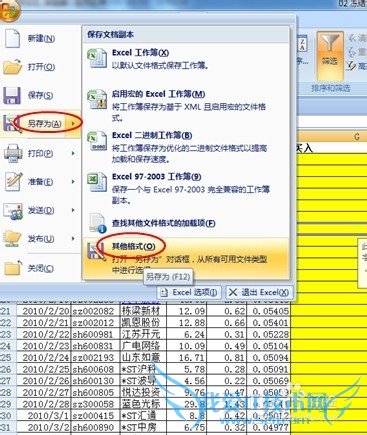Viewport: 367px width, 435px height.
Task: Click cell with *ST中房
Action: click(143, 427)
